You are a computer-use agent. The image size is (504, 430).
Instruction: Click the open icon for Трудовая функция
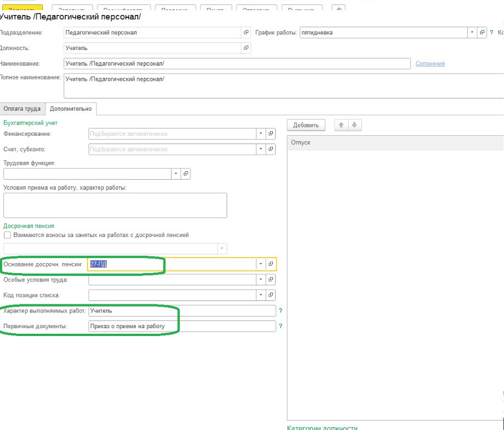point(186,174)
